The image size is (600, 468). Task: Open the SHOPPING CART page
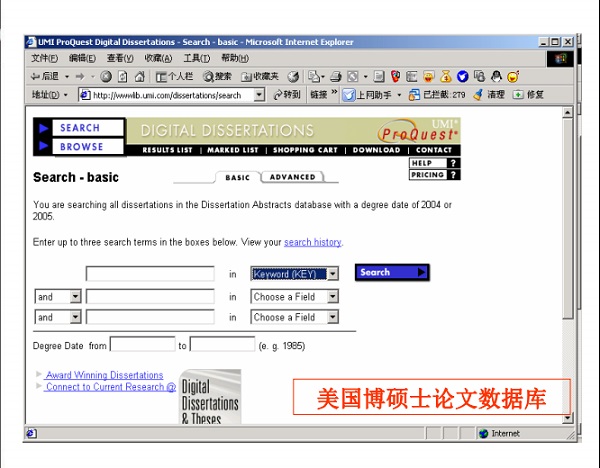(305, 150)
